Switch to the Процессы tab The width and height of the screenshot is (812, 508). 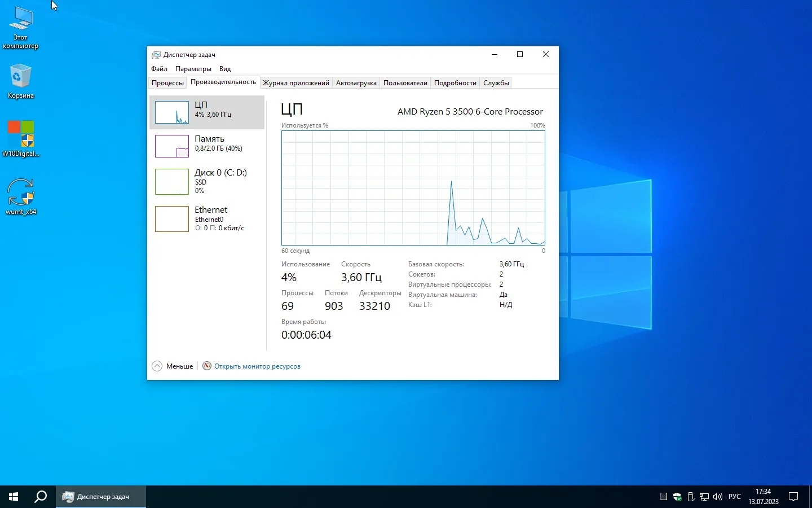tap(167, 83)
